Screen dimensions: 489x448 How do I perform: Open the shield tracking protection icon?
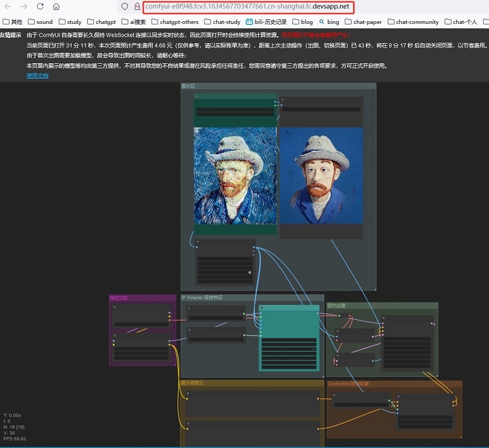125,6
